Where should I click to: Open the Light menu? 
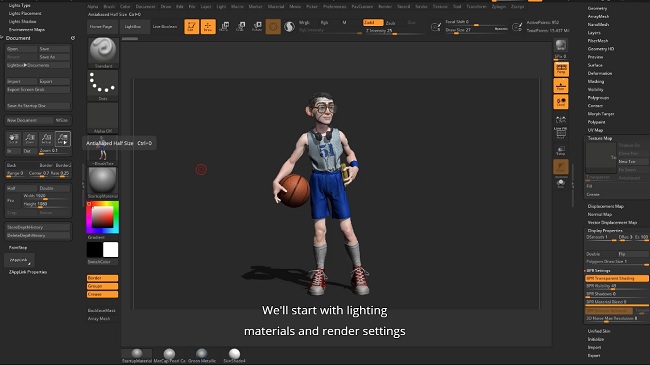coord(221,7)
